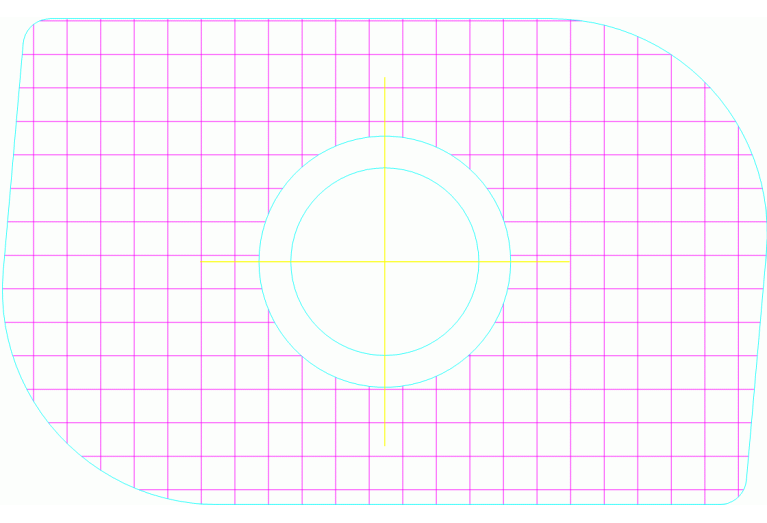Select the straight bottom edge of the outline
This screenshot has height=523, width=767.
(x=450, y=504)
